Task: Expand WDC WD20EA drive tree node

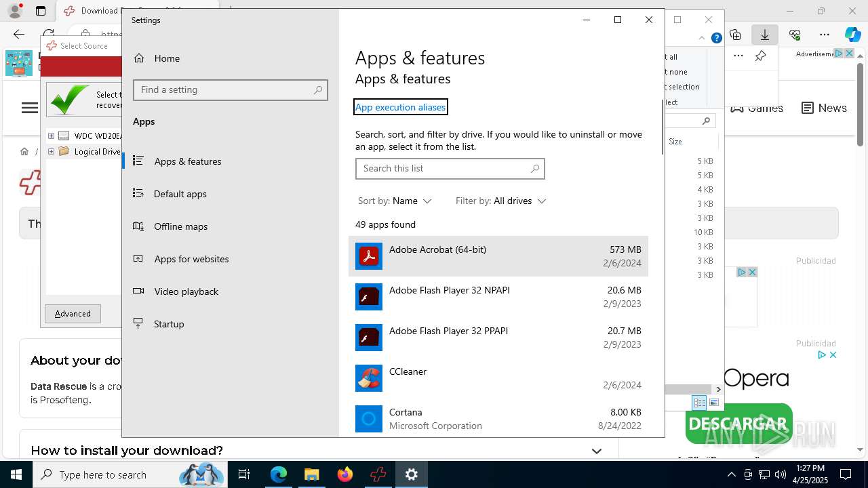Action: 51,136
